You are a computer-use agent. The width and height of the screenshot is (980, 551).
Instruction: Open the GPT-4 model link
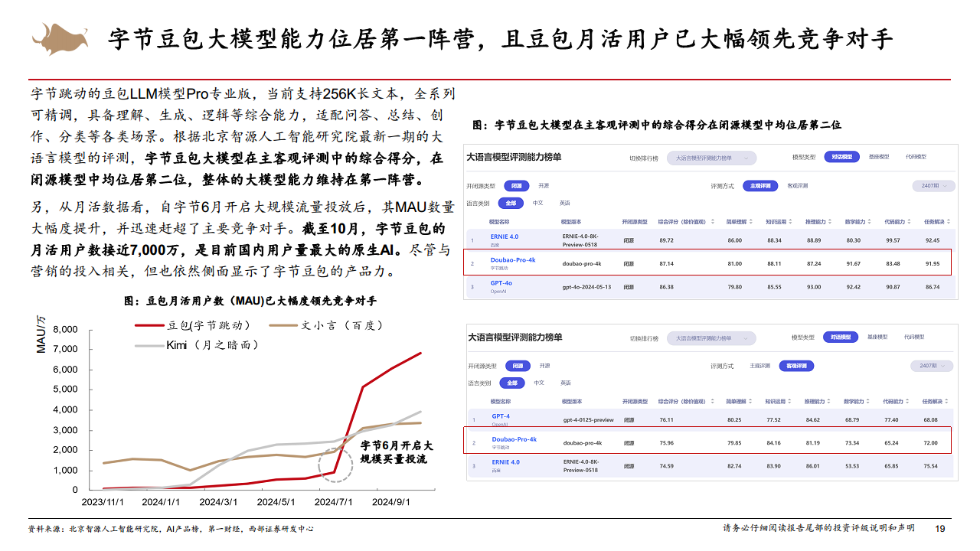(501, 417)
